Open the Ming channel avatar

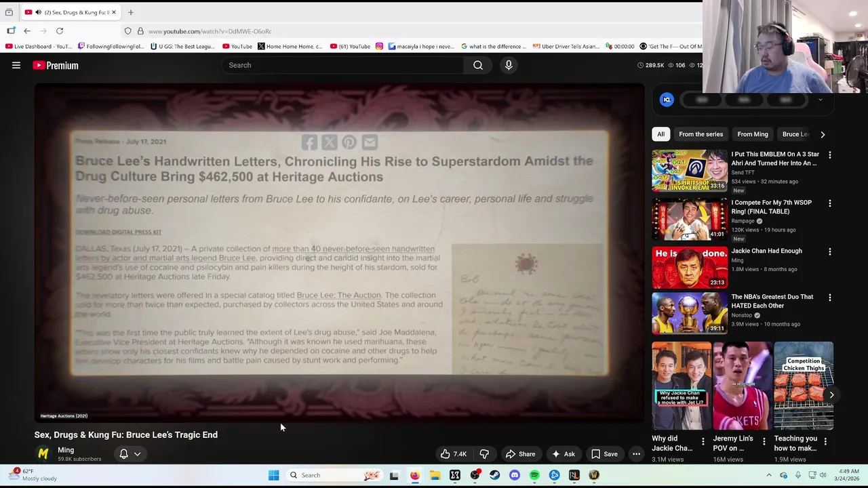(43, 453)
